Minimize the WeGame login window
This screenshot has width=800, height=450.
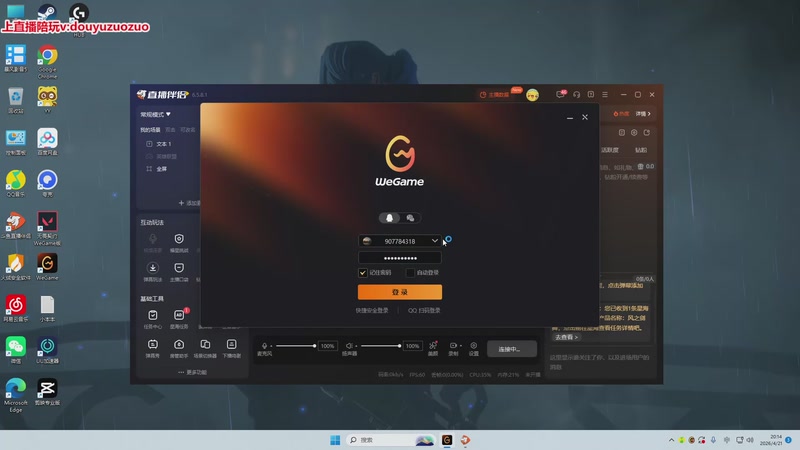[x=569, y=118]
